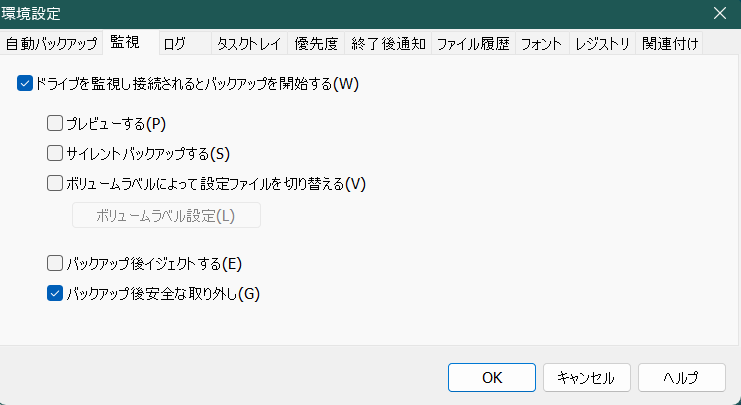Tick サイレントバックアップする(S) option
Image resolution: width=741 pixels, height=405 pixels.
click(x=55, y=154)
